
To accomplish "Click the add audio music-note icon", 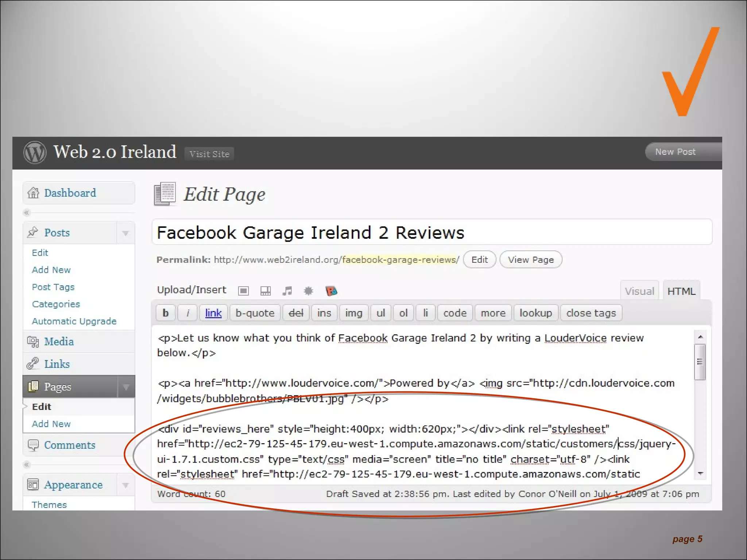I will pyautogui.click(x=287, y=291).
